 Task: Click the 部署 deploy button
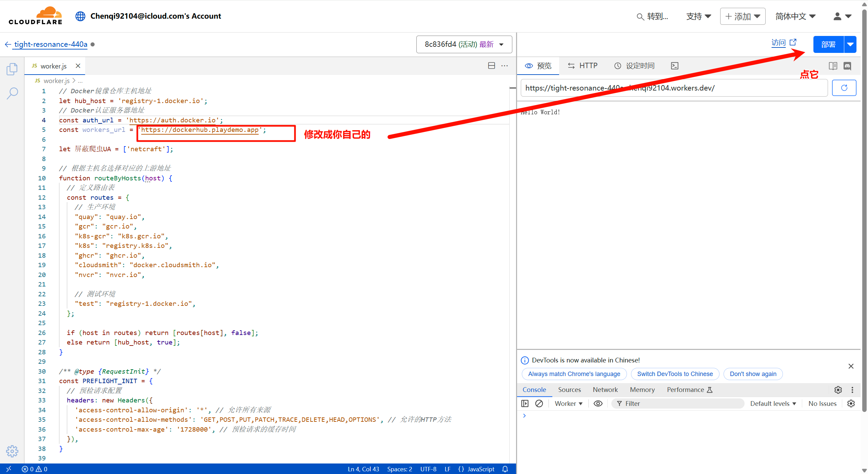click(828, 44)
